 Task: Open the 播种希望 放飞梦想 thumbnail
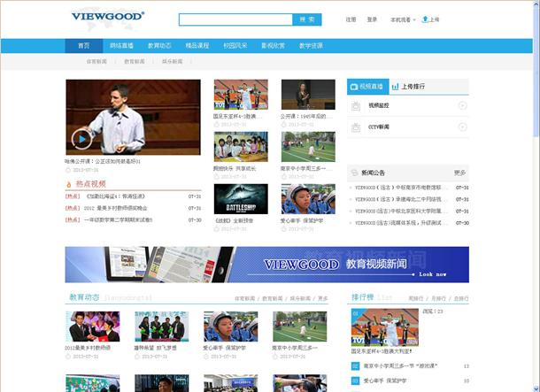(x=161, y=327)
